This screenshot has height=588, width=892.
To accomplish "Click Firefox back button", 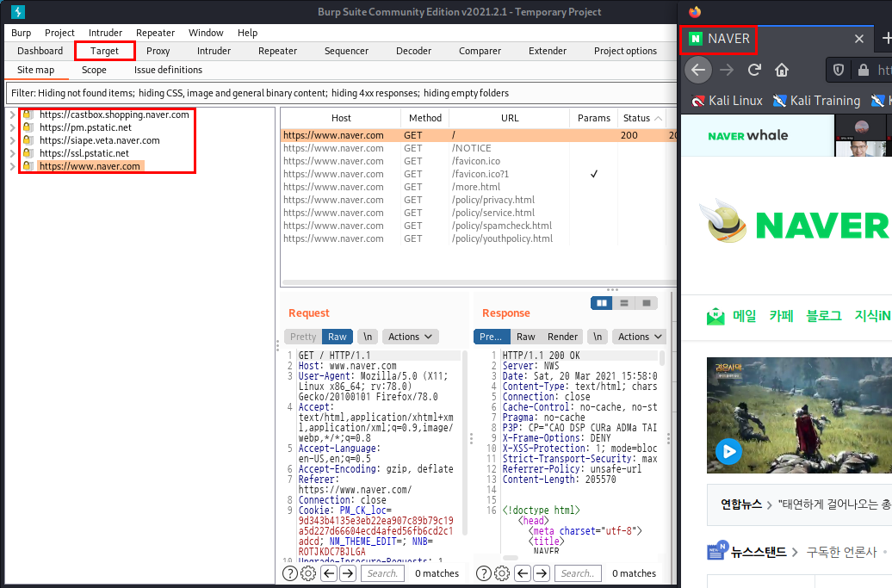I will tap(698, 70).
